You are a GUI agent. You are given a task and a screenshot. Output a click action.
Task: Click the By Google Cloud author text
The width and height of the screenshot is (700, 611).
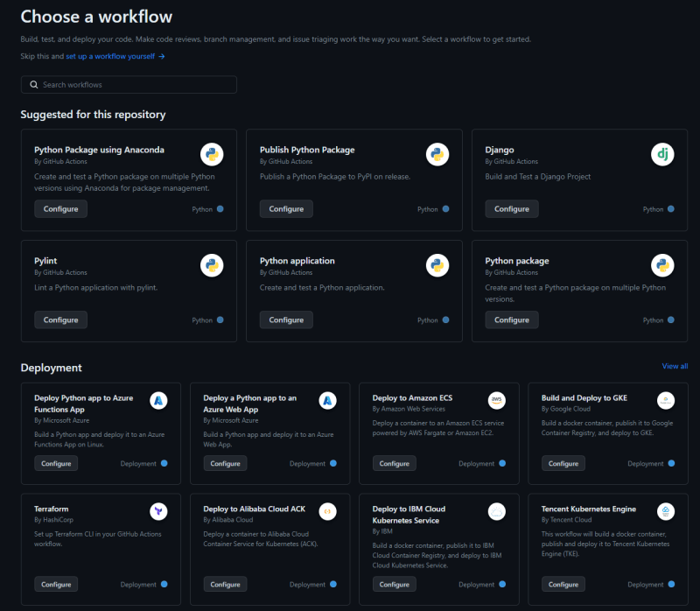pos(566,409)
